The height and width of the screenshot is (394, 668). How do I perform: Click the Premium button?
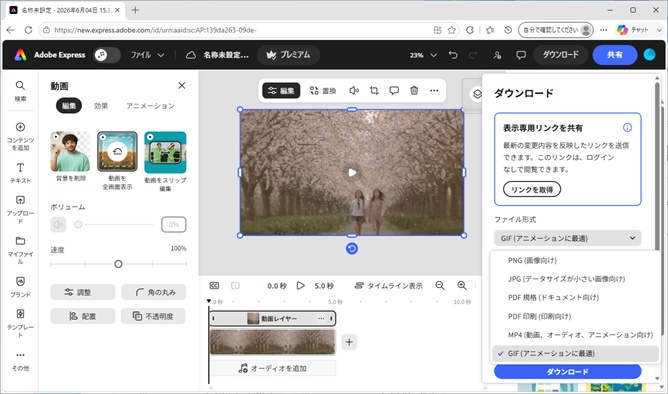pyautogui.click(x=288, y=55)
